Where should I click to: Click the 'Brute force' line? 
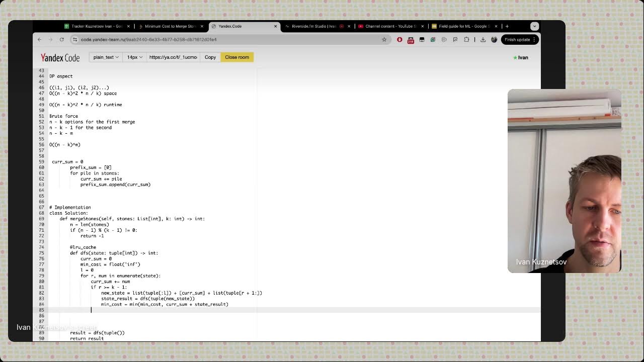(x=63, y=116)
